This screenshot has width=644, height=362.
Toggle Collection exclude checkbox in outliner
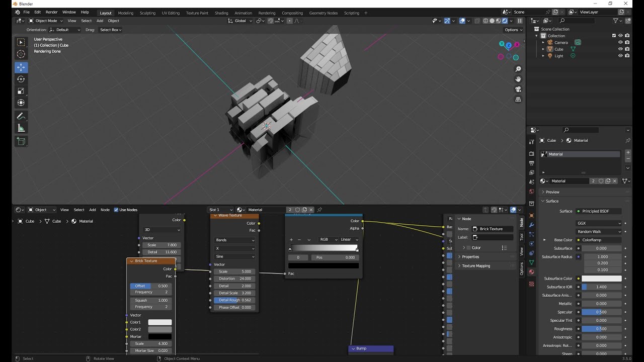click(614, 36)
